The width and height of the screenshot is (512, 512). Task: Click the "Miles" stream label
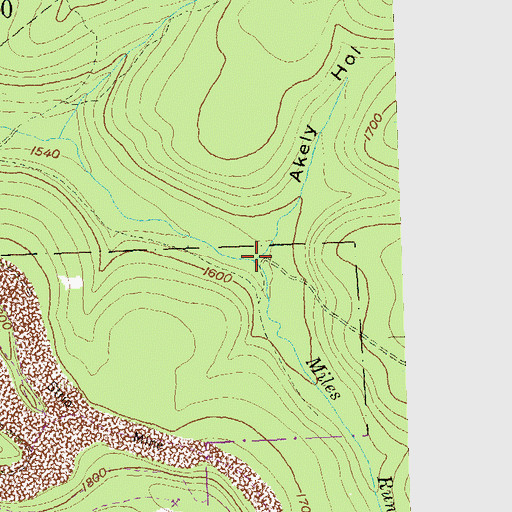coord(324,378)
